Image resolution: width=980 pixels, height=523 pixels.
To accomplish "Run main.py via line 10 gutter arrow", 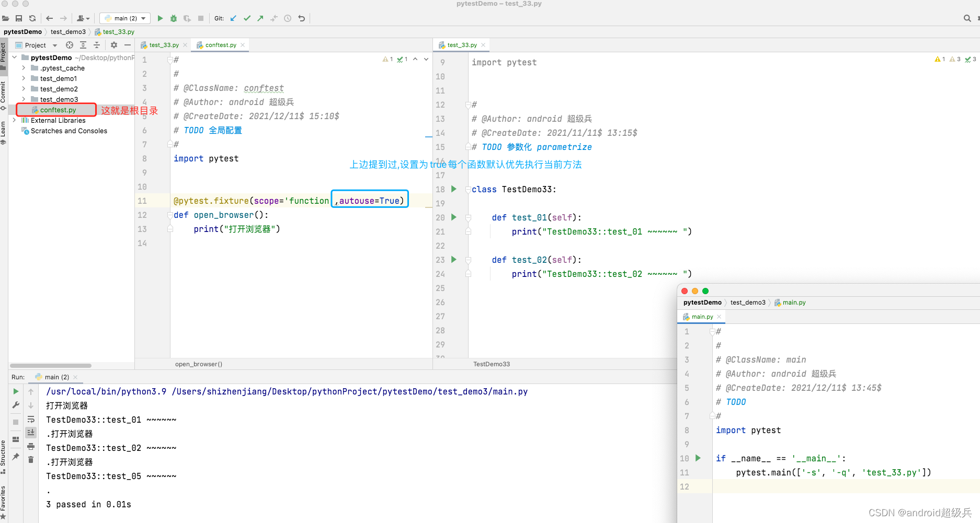I will pos(698,458).
